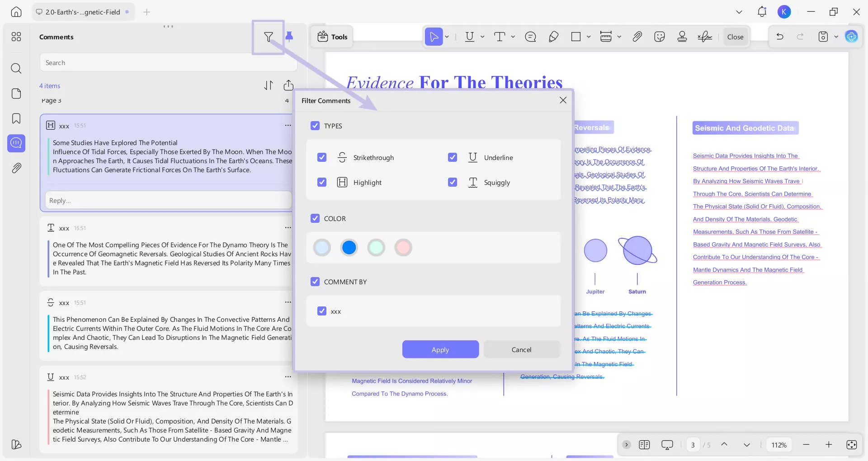Select the cursor selection tool
868x461 pixels.
tap(434, 37)
